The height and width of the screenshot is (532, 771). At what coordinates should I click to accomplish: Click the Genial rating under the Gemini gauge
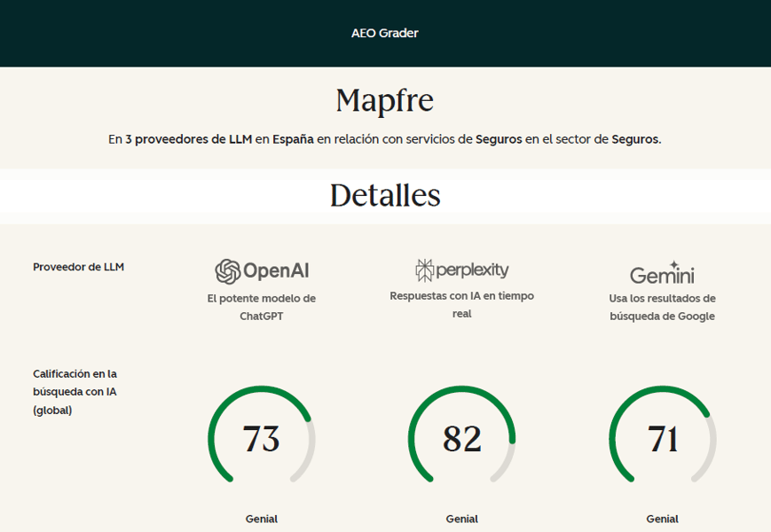(662, 519)
